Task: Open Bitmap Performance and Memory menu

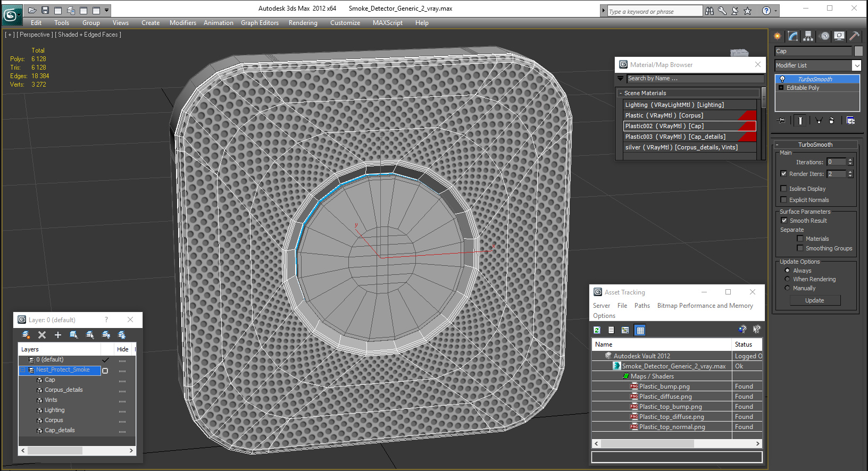Action: click(705, 306)
